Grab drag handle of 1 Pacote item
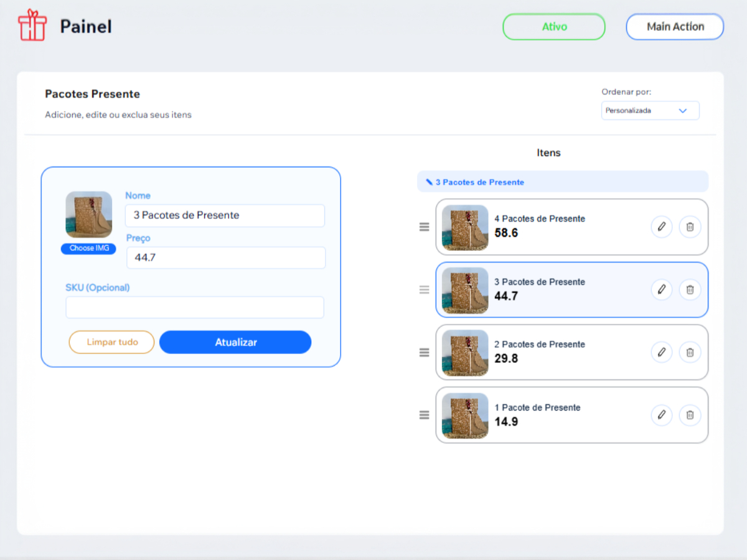 coord(425,415)
